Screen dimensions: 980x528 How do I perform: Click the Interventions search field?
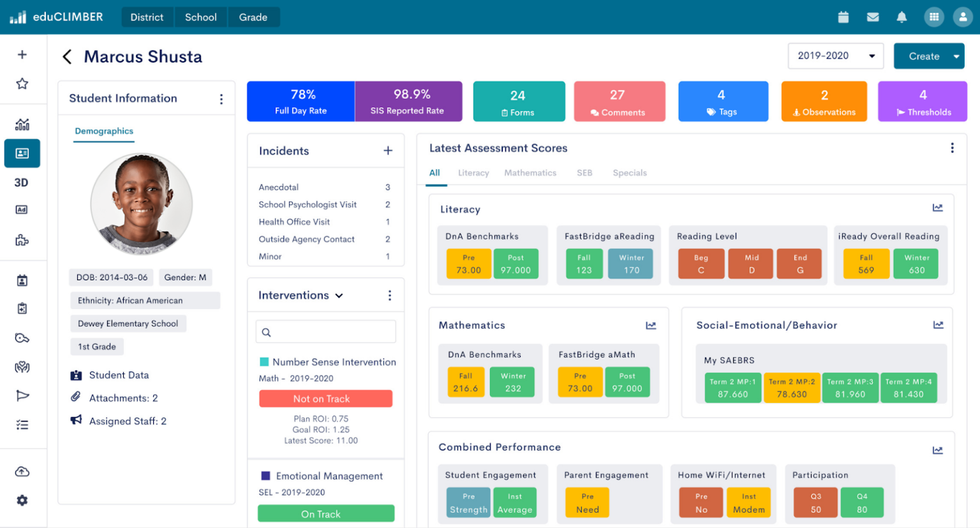(x=326, y=331)
